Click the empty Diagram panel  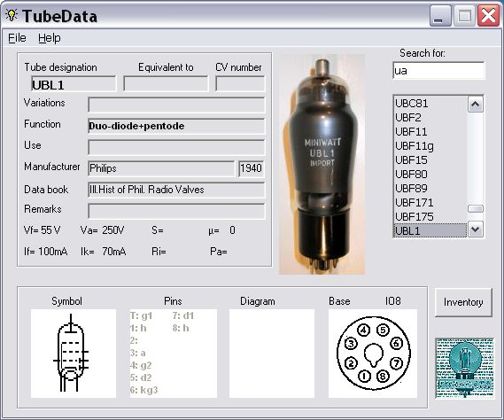pos(272,354)
